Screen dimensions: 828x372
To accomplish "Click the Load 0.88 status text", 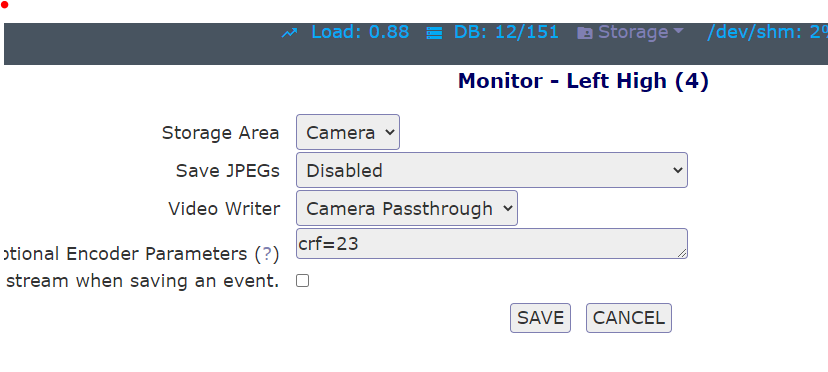I will coord(360,32).
